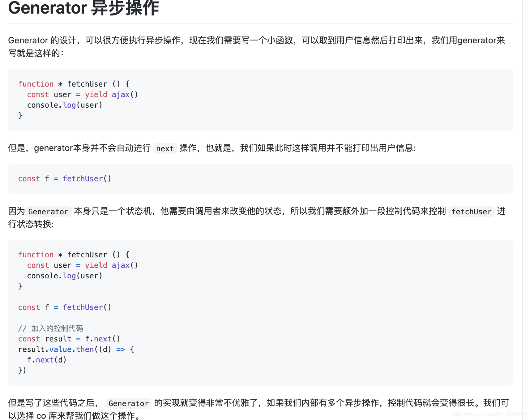Click the inline code word 'next'
Screen dimensions: 530x420
(x=165, y=148)
